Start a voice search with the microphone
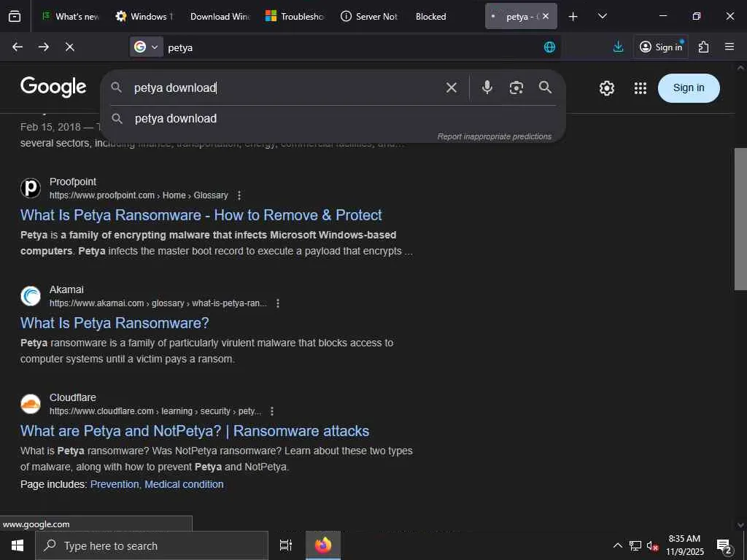This screenshot has width=747, height=560. (x=487, y=87)
